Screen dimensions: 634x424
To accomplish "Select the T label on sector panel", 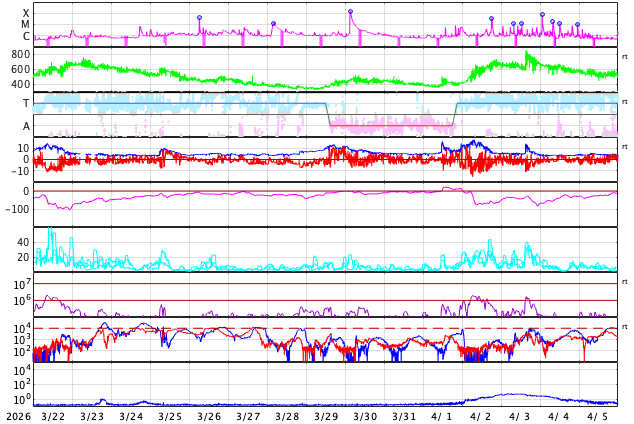I will (x=26, y=104).
